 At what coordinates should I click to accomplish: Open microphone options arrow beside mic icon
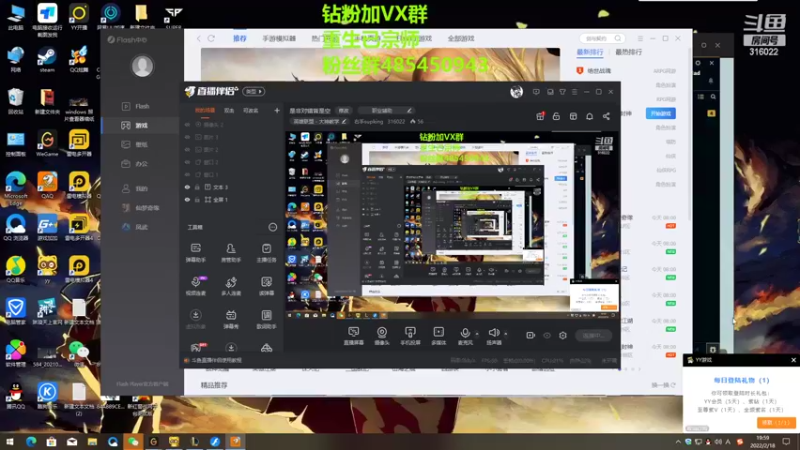coord(477,334)
